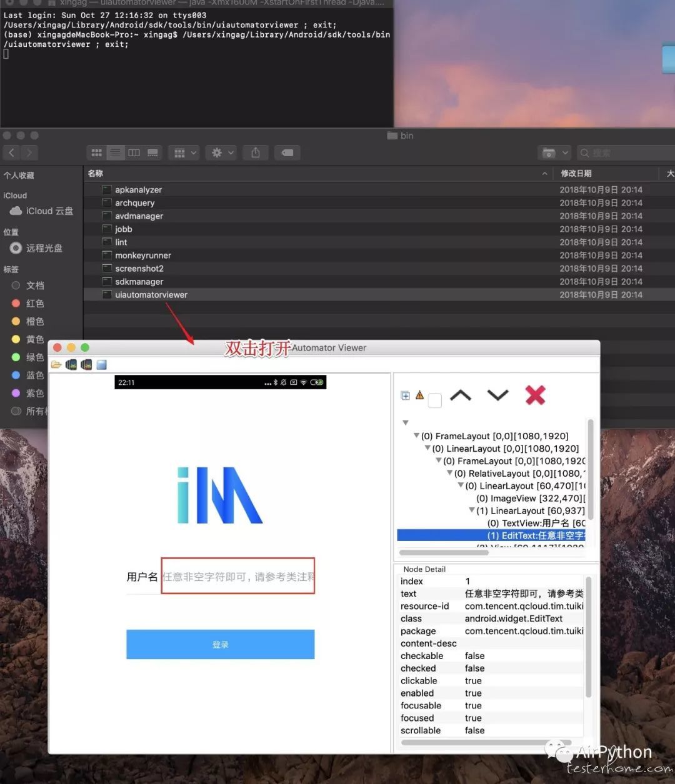This screenshot has width=675, height=784.
Task: Sort files by the 名称 column header
Action: (96, 173)
